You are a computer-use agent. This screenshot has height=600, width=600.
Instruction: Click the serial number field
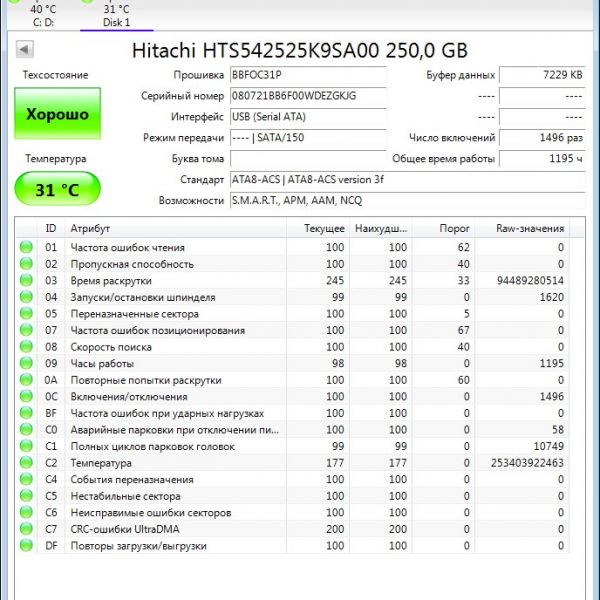click(x=308, y=96)
